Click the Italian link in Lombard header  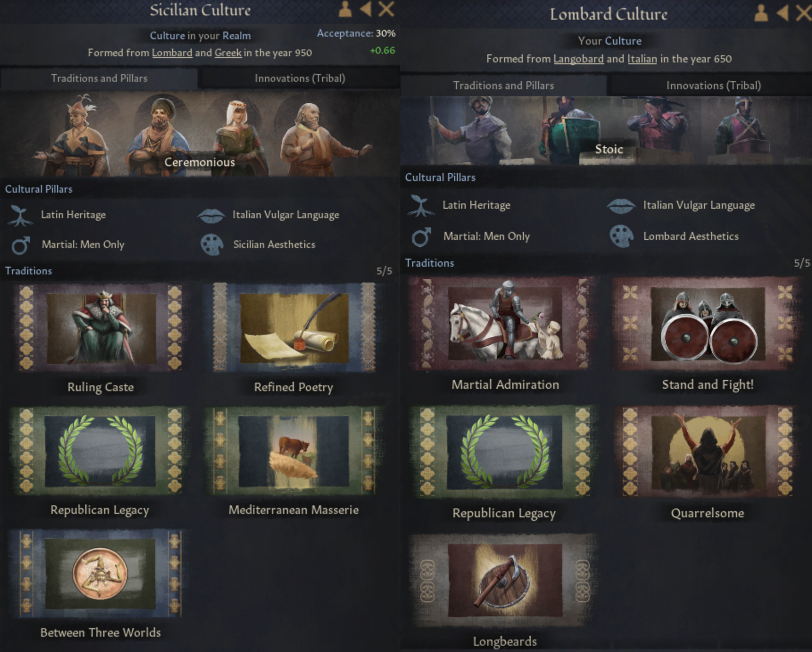click(x=642, y=59)
